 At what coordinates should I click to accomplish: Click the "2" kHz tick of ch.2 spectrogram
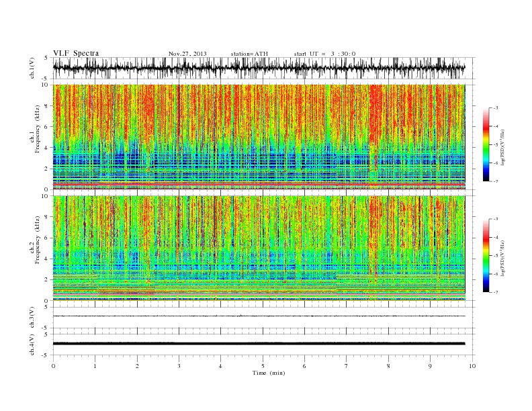pos(46,280)
